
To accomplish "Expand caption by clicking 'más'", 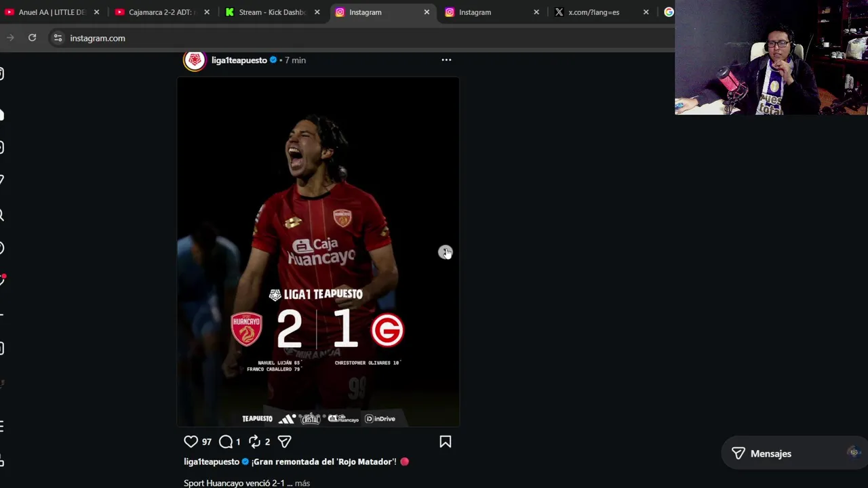I will pos(302,483).
